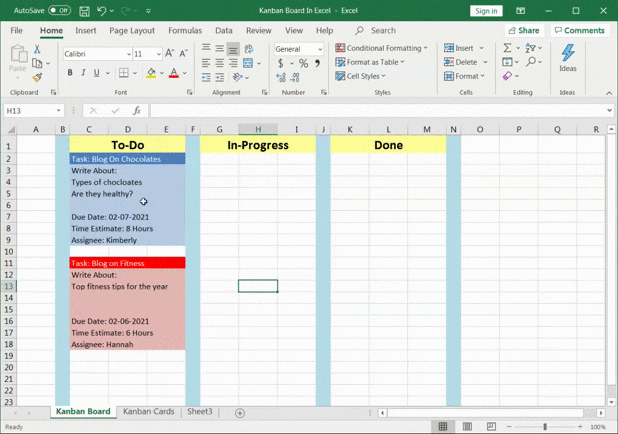Apply Italic formatting
The width and height of the screenshot is (618, 434).
pyautogui.click(x=83, y=73)
